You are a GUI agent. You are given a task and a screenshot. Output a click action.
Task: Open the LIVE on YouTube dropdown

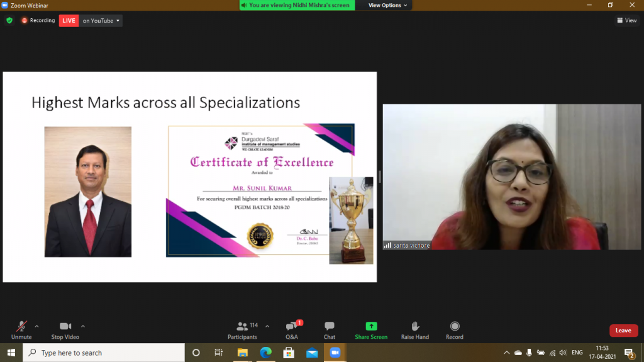tap(101, 21)
